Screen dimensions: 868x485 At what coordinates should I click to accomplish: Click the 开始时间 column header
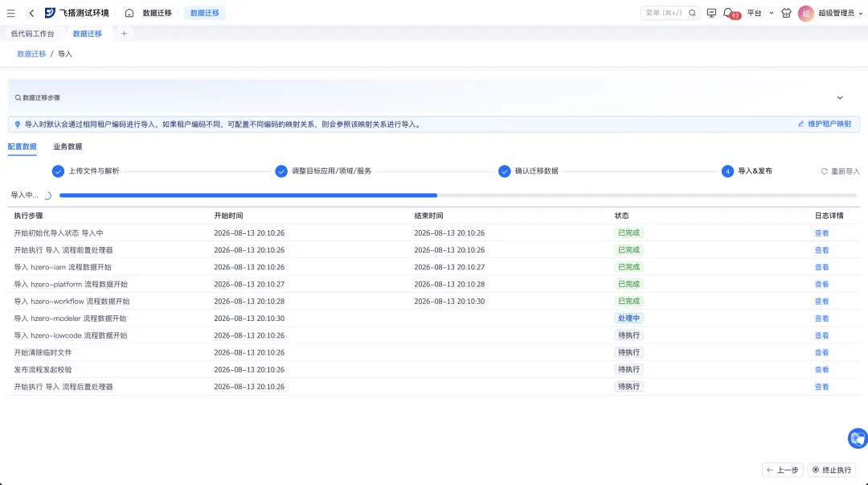[228, 216]
